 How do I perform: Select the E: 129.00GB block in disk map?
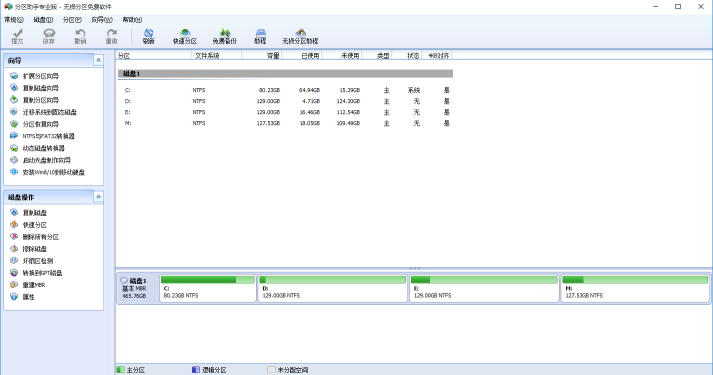(x=484, y=288)
